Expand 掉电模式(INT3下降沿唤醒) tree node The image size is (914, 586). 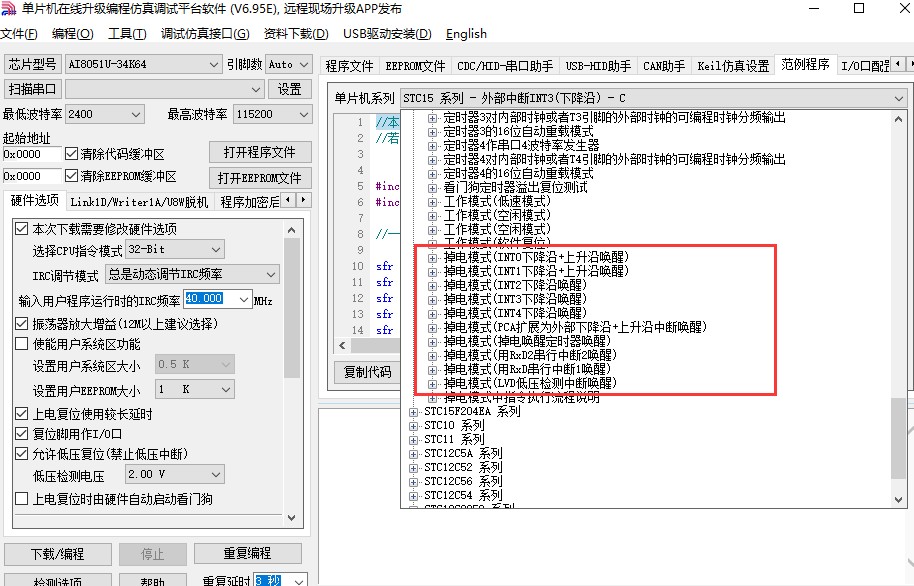(433, 300)
